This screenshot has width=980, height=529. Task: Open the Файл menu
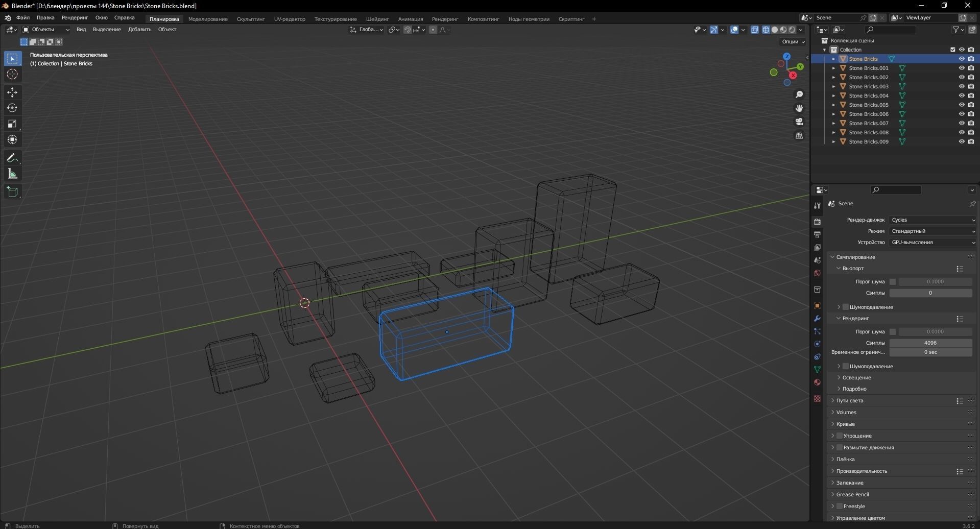tap(23, 18)
